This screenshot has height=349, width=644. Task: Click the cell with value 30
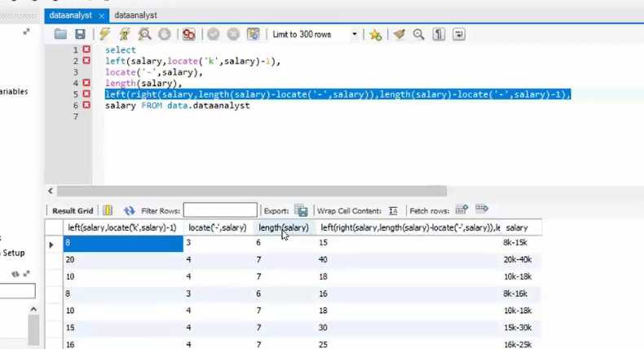coord(324,328)
